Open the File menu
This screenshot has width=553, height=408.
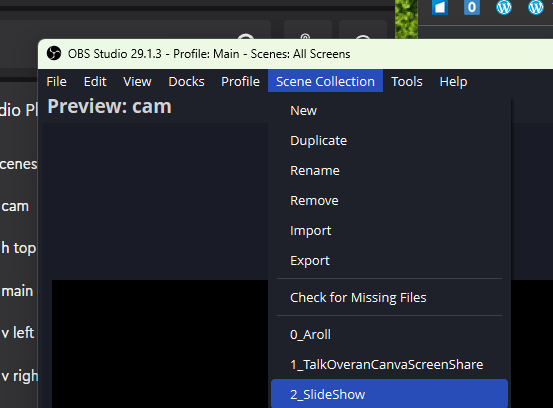56,81
